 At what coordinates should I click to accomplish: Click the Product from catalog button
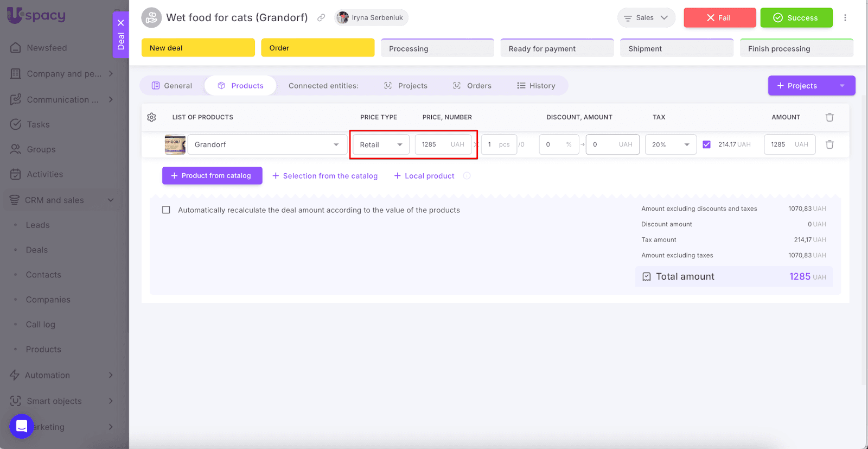click(212, 176)
